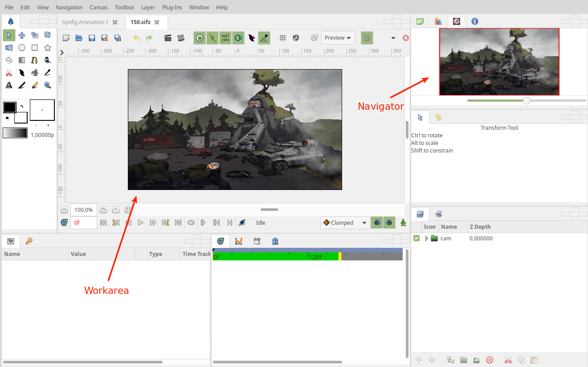Zoom out the canvas with minus button
This screenshot has height=367, width=588.
[64, 210]
